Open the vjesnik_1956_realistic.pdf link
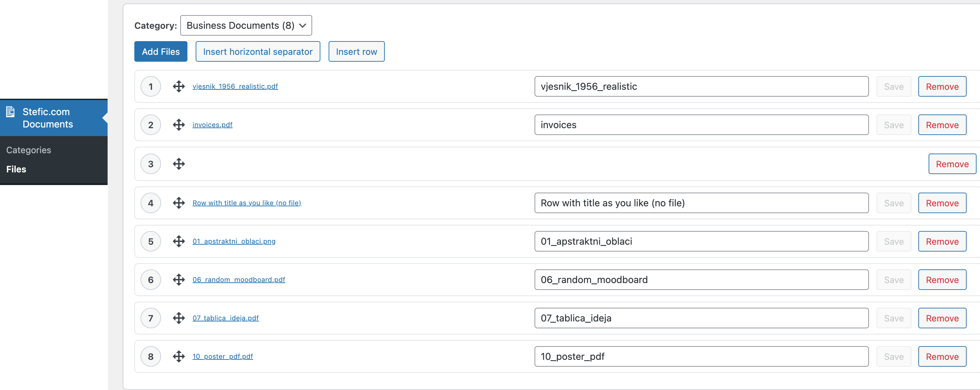The height and width of the screenshot is (390, 980). pos(235,86)
